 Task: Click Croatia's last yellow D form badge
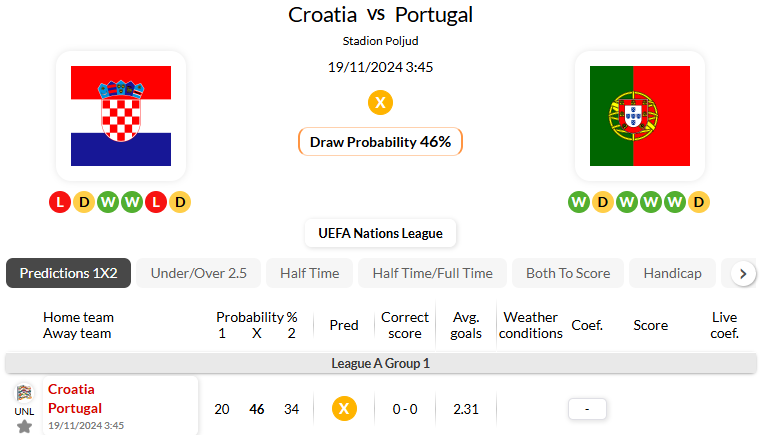click(x=180, y=203)
